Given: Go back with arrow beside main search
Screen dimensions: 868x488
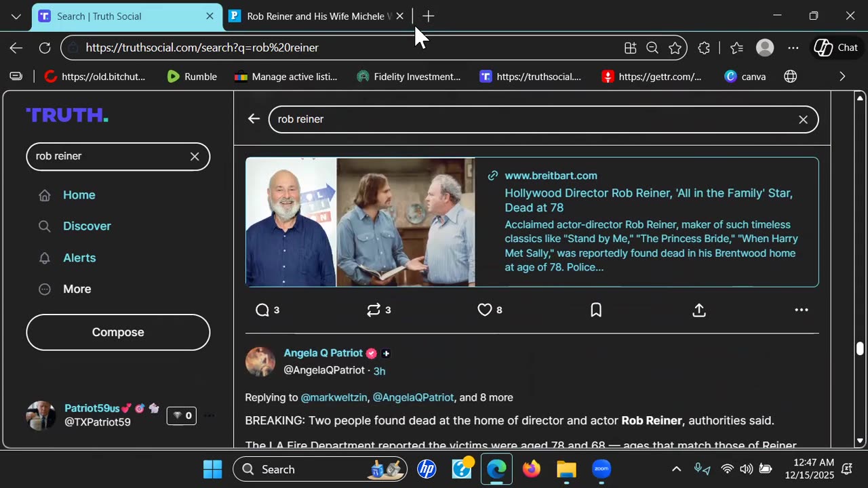Looking at the screenshot, I should [x=254, y=119].
